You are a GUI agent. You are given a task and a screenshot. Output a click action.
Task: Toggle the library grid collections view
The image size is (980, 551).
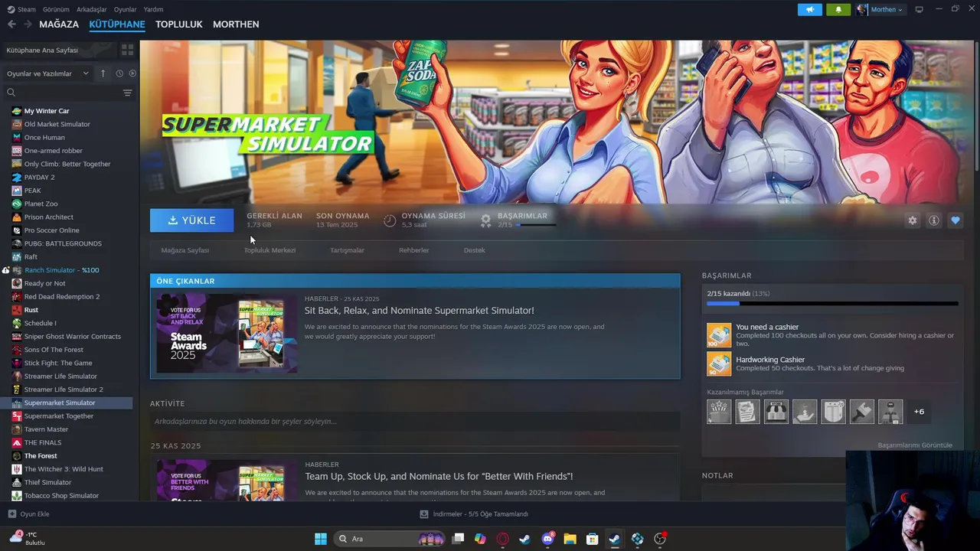pyautogui.click(x=127, y=50)
